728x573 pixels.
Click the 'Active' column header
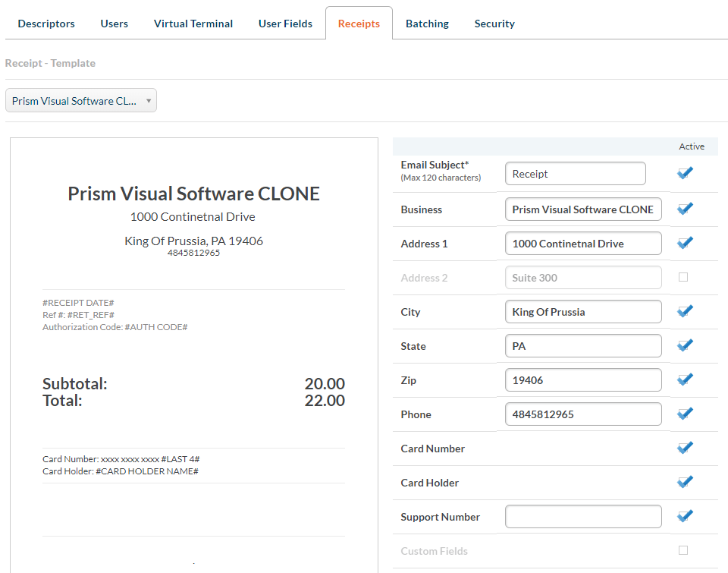point(692,146)
